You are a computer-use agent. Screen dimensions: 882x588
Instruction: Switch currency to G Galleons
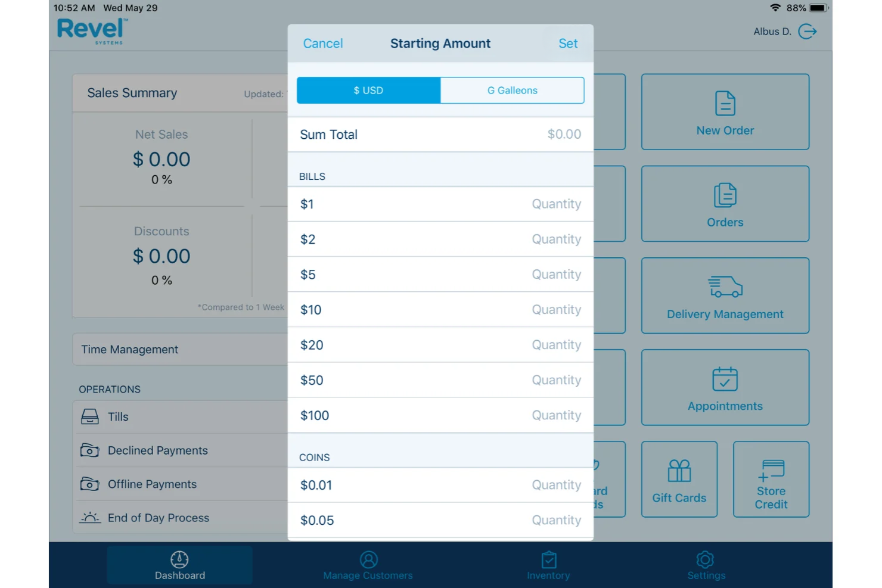tap(512, 90)
